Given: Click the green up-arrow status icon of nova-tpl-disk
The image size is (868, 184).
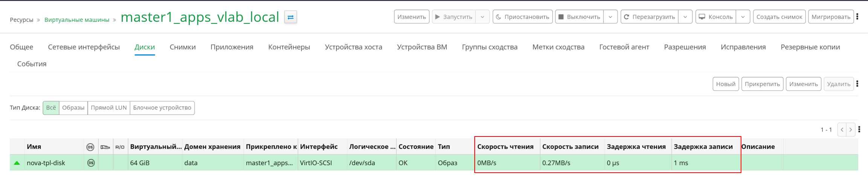Looking at the screenshot, I should (x=17, y=163).
